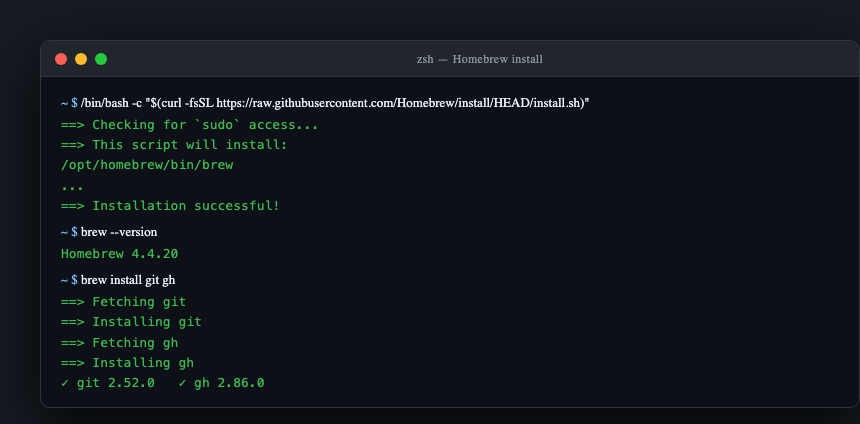Select the line 'Fetching gh'
The width and height of the screenshot is (860, 424).
[120, 342]
